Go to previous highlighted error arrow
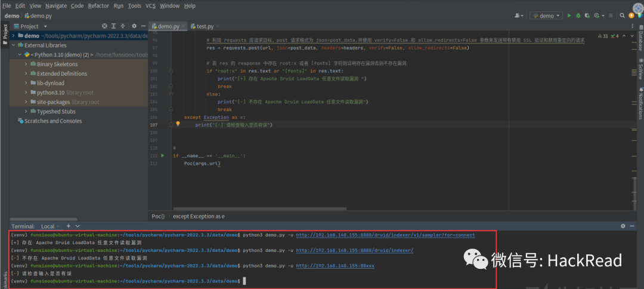The height and width of the screenshot is (289, 644). (624, 36)
